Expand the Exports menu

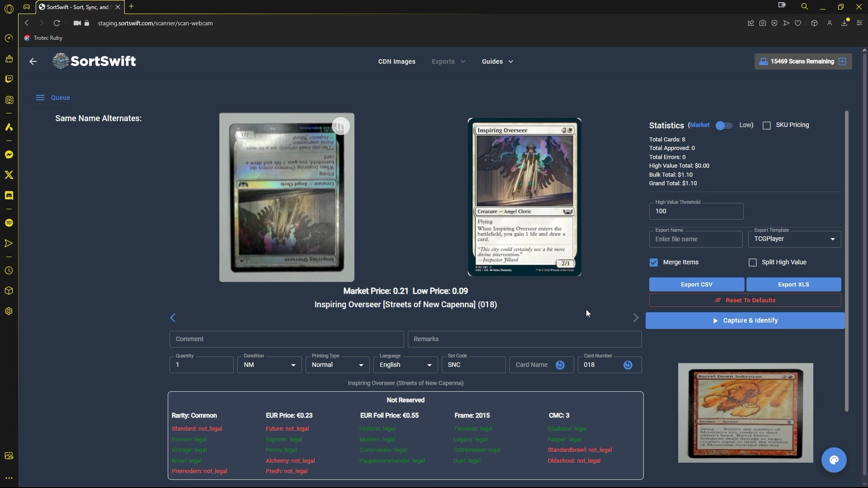(x=448, y=61)
